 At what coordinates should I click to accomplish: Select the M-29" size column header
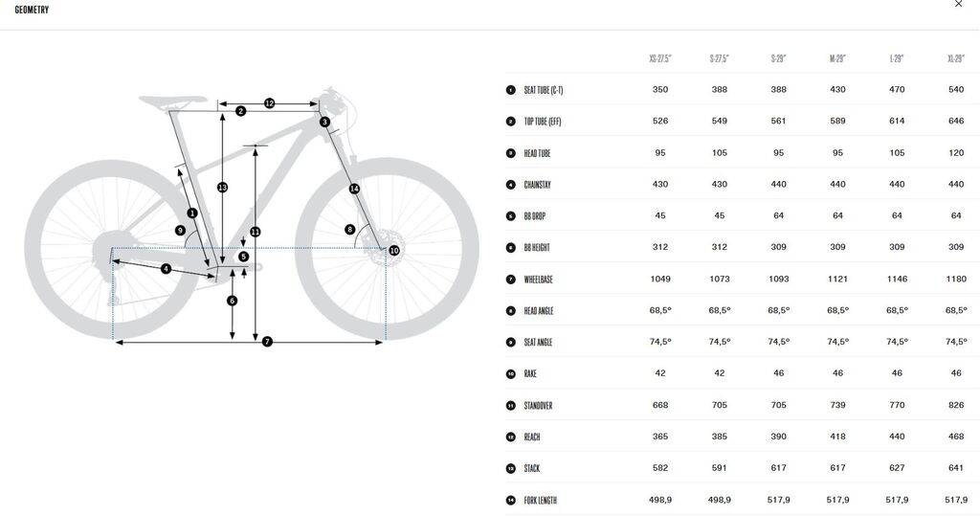[x=837, y=59]
